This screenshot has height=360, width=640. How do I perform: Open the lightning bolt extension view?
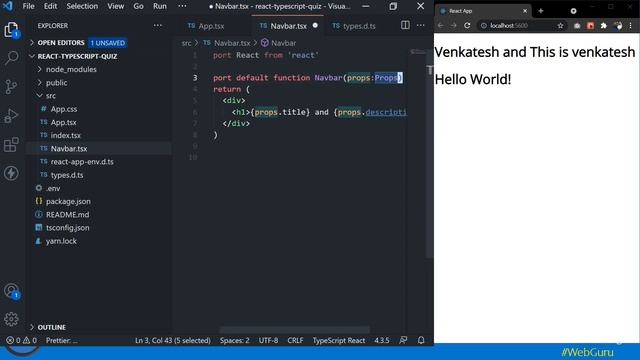(x=11, y=173)
